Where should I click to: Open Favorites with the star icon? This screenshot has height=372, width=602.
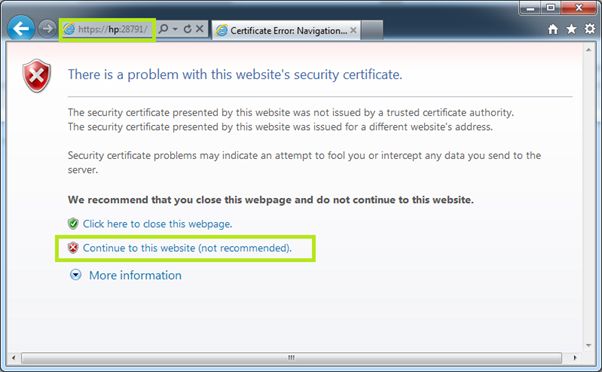571,29
